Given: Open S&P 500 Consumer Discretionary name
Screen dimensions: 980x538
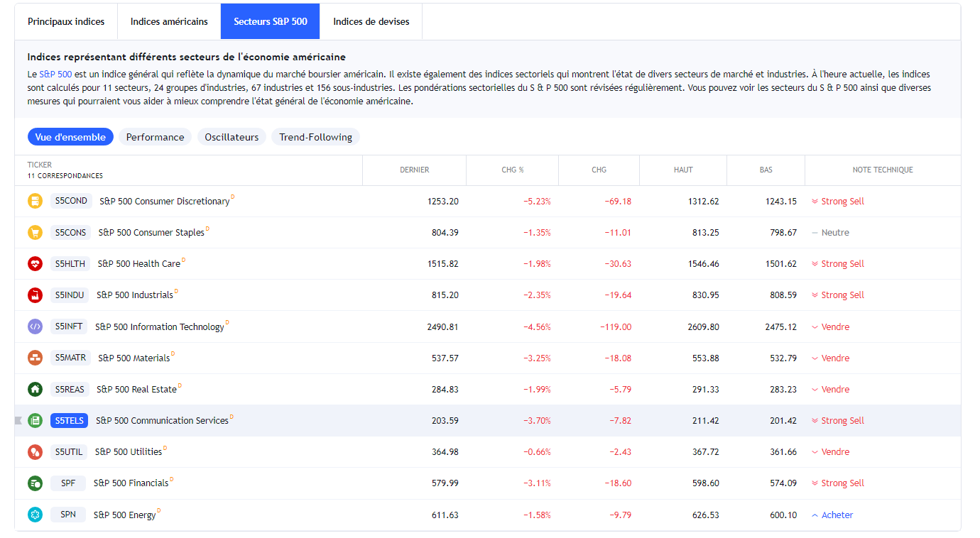Looking at the screenshot, I should (x=165, y=202).
